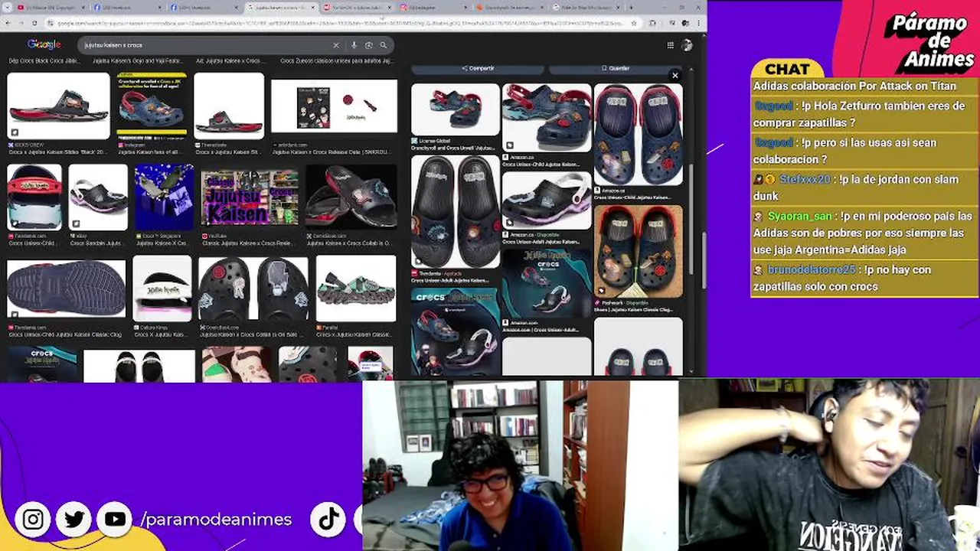Screen dimensions: 980x551
Task: Open a new browser tab
Action: 631,8
